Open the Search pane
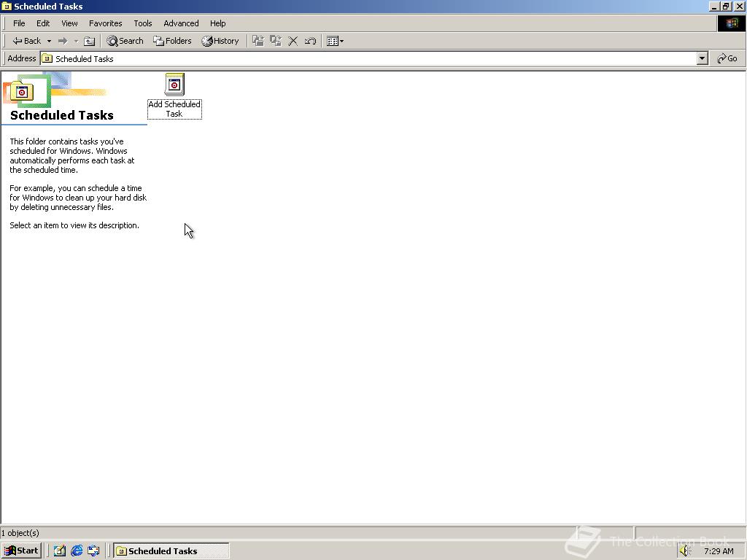 (125, 41)
